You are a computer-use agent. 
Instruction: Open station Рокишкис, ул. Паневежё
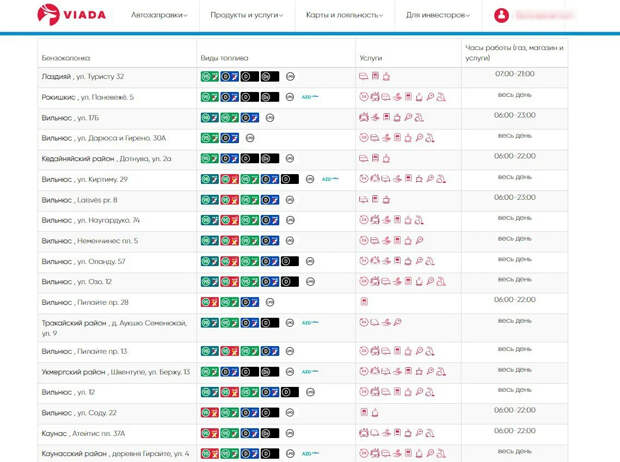pos(88,97)
